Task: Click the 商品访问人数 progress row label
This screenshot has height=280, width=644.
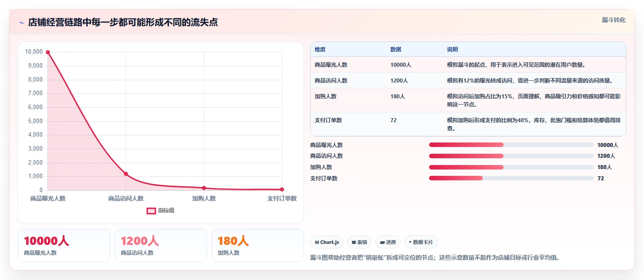Action: coord(327,156)
